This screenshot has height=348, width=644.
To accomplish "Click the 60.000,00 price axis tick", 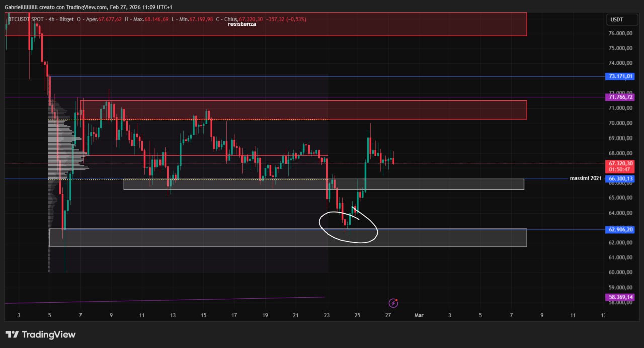I will 620,272.
